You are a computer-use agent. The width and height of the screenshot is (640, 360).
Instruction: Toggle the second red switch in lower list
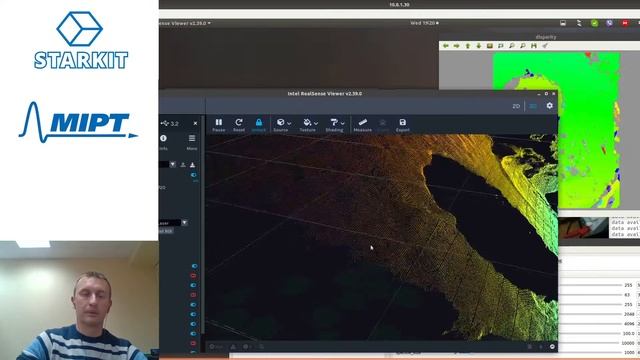click(193, 295)
